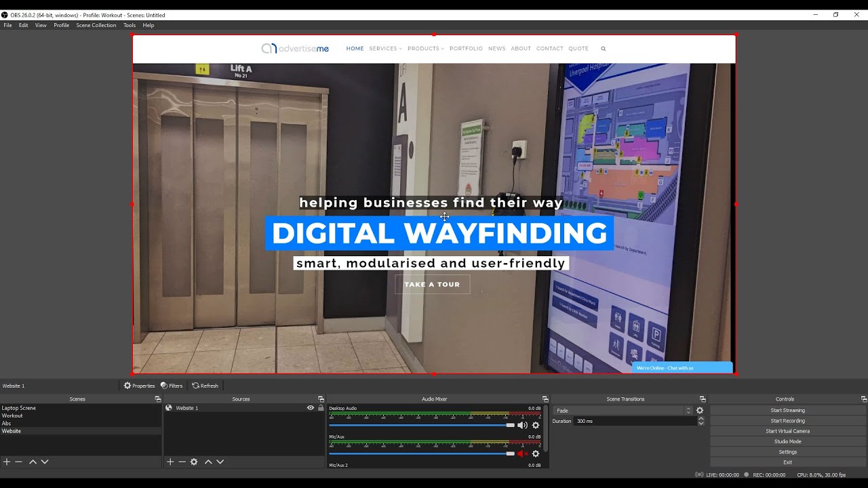Open the Scene Collection menu
Image resolution: width=868 pixels, height=488 pixels.
point(96,25)
